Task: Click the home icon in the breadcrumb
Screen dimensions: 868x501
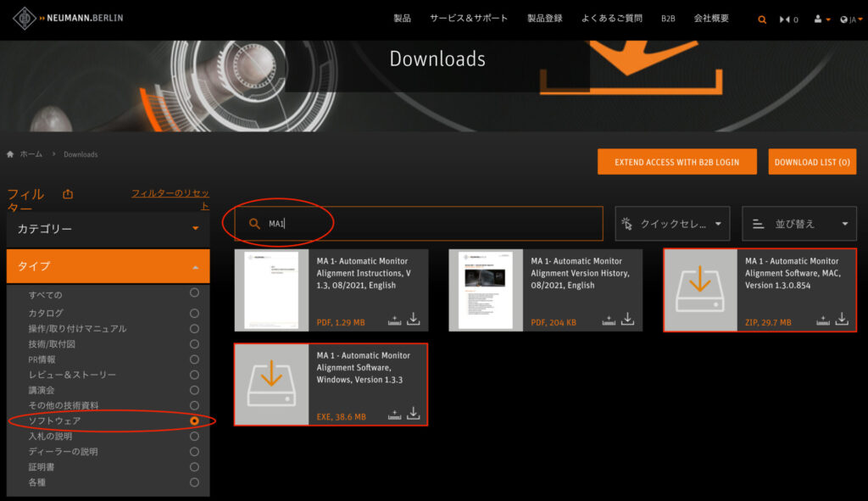Action: click(10, 154)
